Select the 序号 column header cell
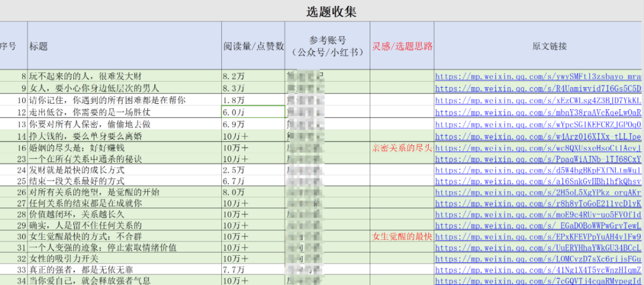 [13, 46]
